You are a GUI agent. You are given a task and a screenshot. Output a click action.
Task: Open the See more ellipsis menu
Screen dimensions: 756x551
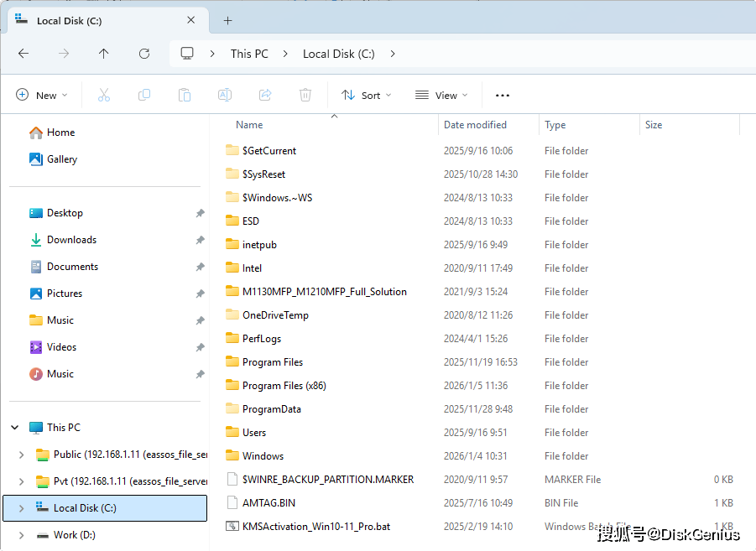503,96
